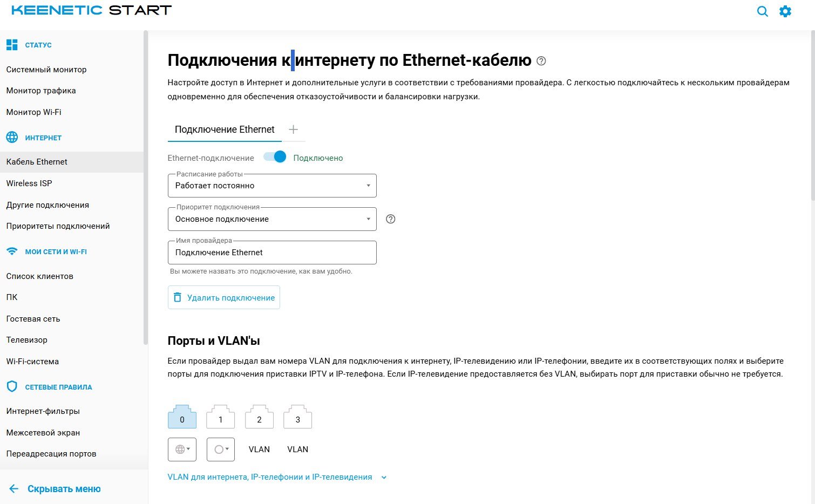This screenshot has width=815, height=504.
Task: Open the Приоритет подключения dropdown
Action: [272, 219]
